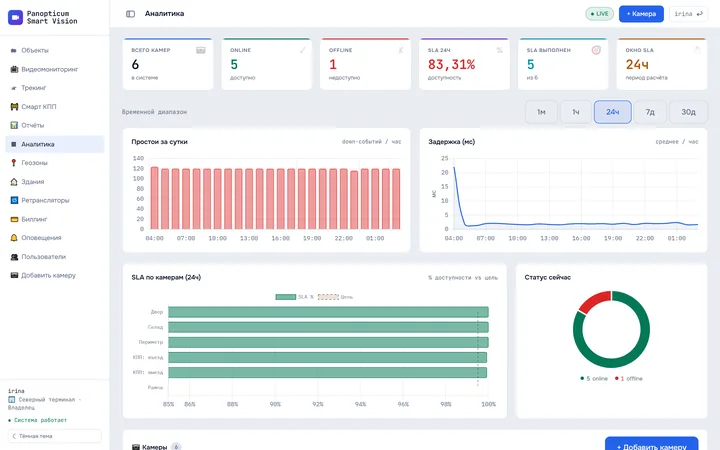Click the Двор SLA bar
Viewport: 720px width, 450px height.
328,312
